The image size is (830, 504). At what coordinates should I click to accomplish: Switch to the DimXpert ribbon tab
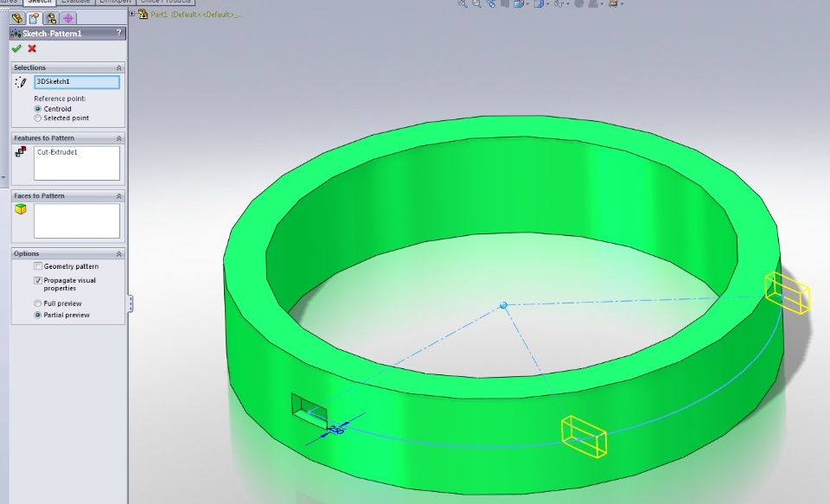(115, 2)
